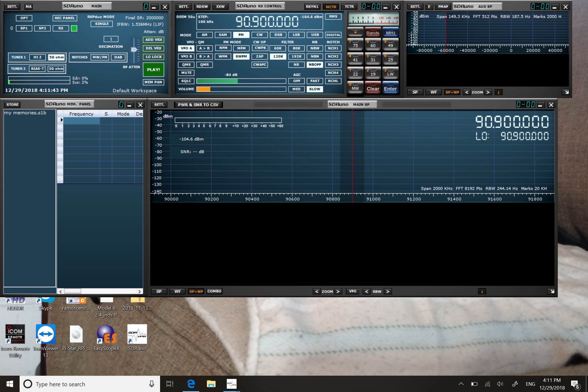Show hidden tray icons chevron
This screenshot has height=392, width=588.
point(461,384)
